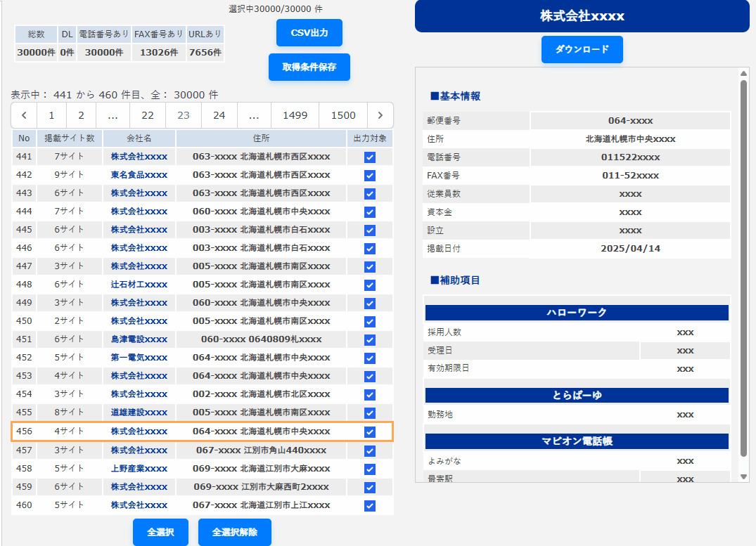Toggle export checkbox for row 456

(370, 432)
